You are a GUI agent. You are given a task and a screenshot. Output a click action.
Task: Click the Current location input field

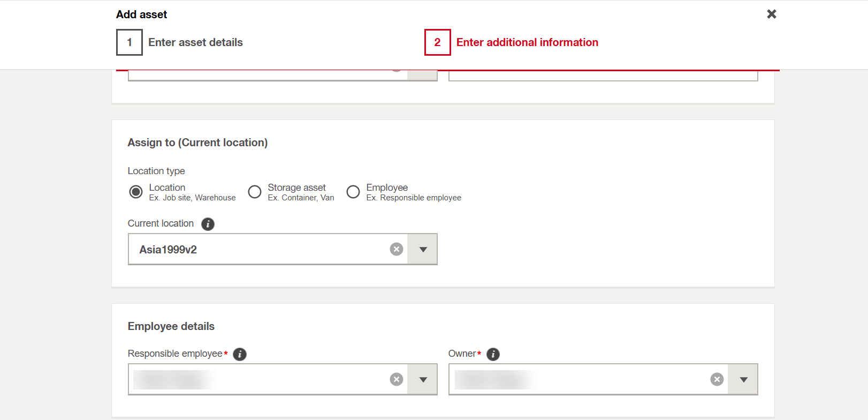point(257,249)
